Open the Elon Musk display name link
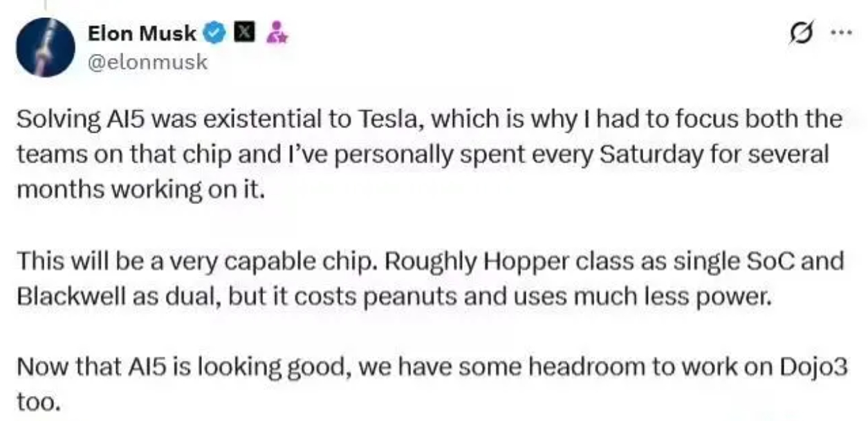This screenshot has width=868, height=421. click(142, 32)
